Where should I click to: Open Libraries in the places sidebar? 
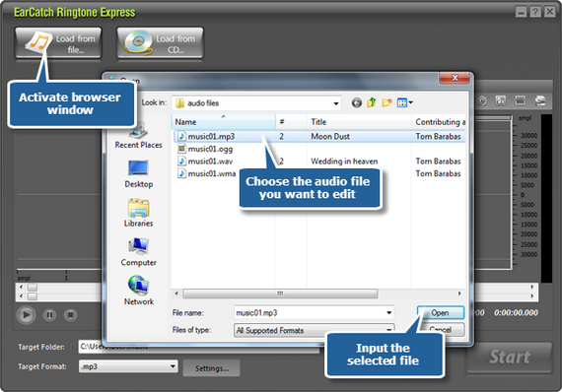point(138,213)
